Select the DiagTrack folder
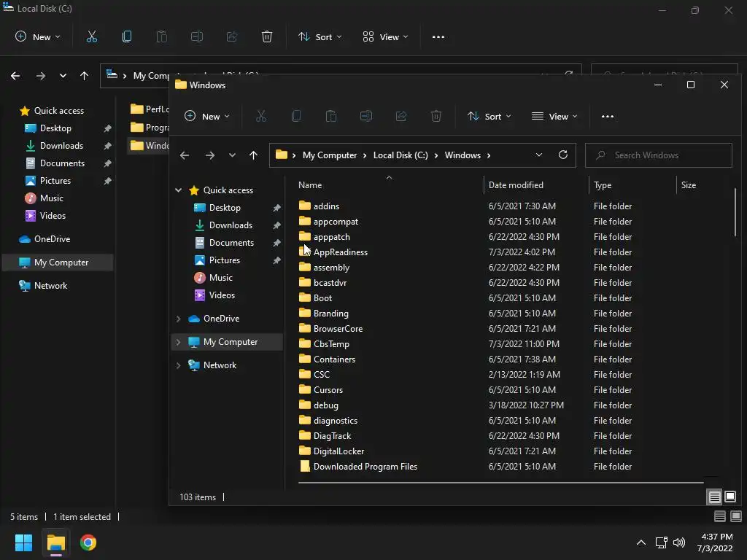The image size is (747, 560). (x=332, y=436)
